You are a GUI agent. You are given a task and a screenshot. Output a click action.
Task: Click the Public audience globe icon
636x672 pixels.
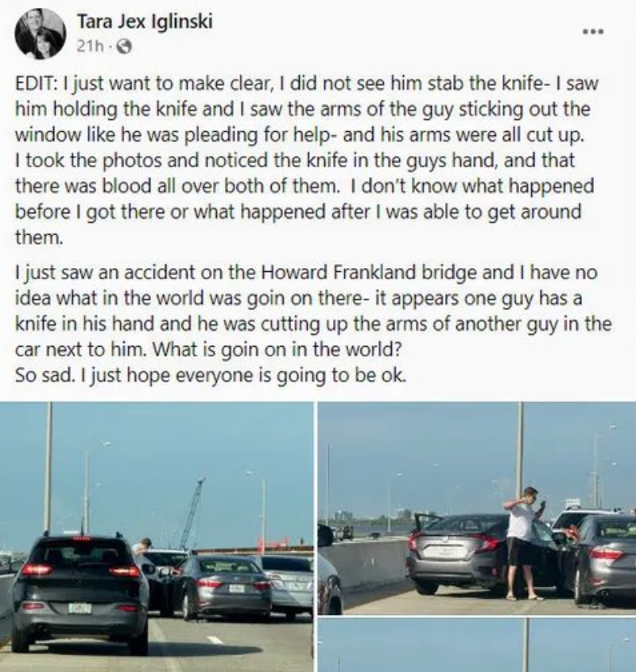point(124,46)
